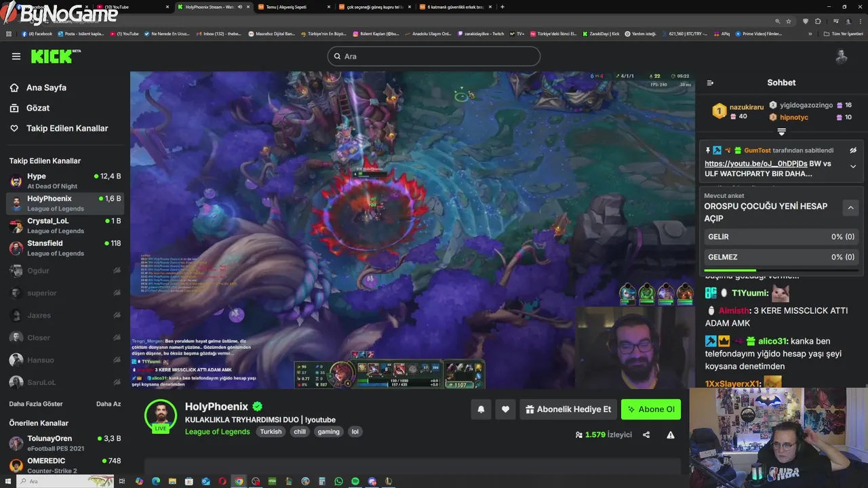Open the Windows Start menu
The image size is (868, 488).
8,481
